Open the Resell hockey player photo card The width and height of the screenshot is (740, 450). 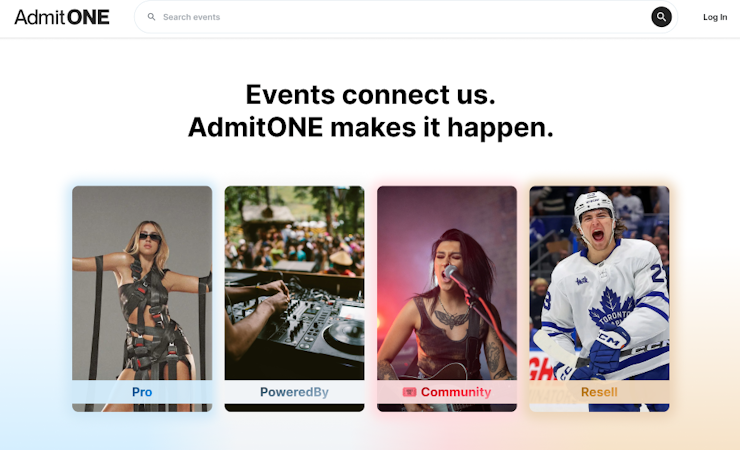pyautogui.click(x=599, y=283)
